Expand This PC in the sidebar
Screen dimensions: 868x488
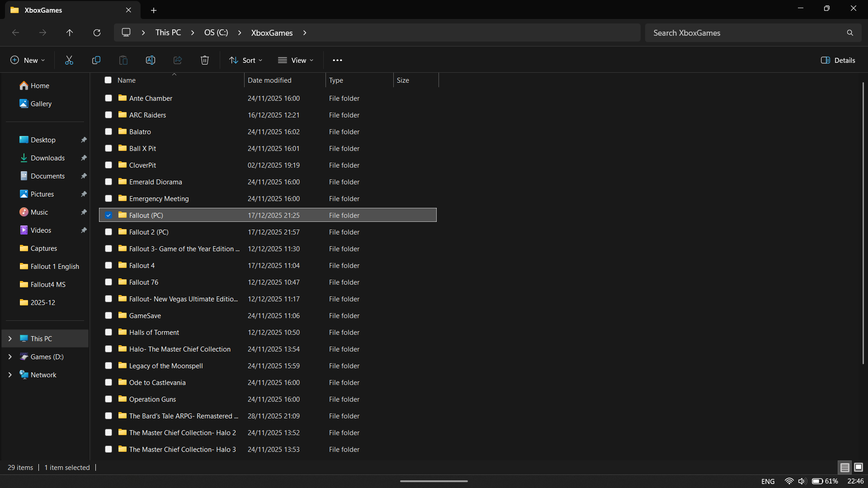click(x=10, y=338)
